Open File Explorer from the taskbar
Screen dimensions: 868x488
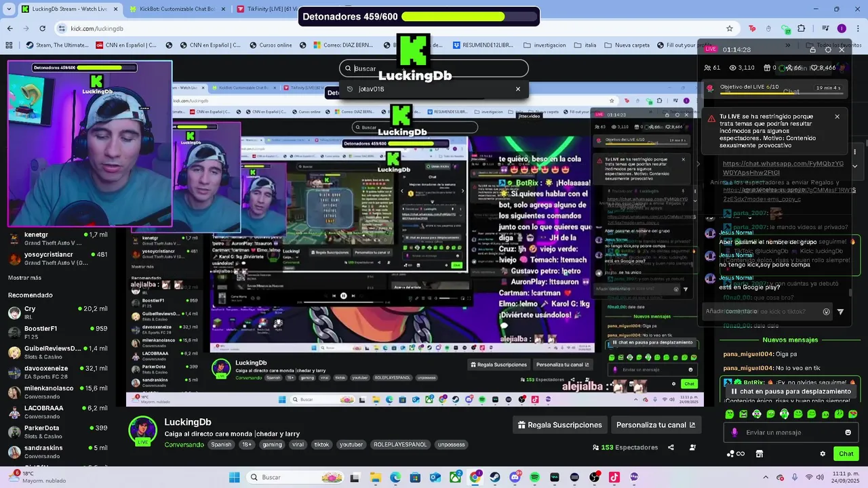pyautogui.click(x=376, y=477)
